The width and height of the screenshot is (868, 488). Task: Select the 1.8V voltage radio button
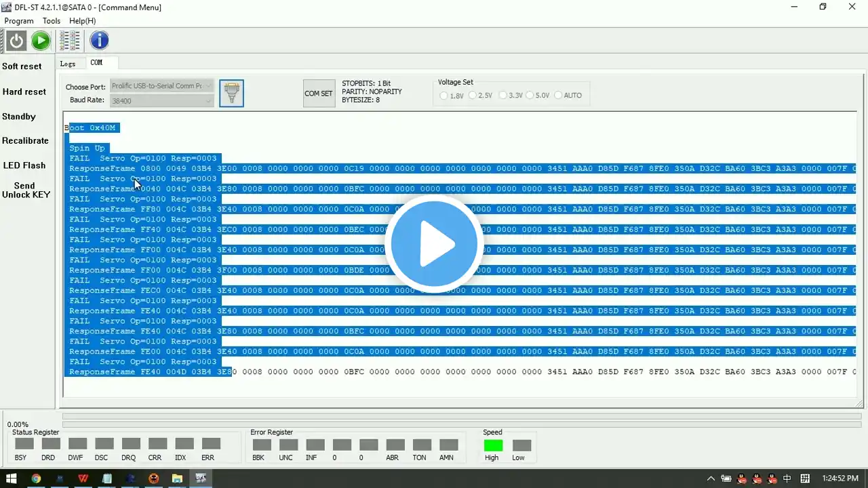pos(451,96)
